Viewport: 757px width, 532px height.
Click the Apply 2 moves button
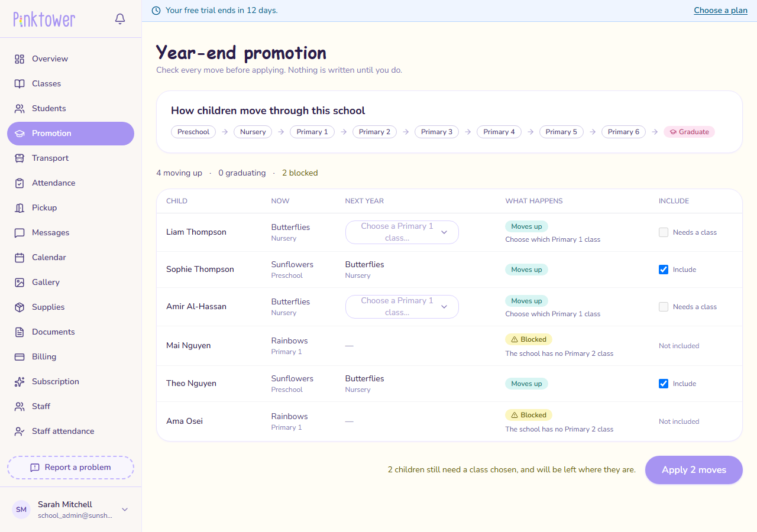click(694, 470)
